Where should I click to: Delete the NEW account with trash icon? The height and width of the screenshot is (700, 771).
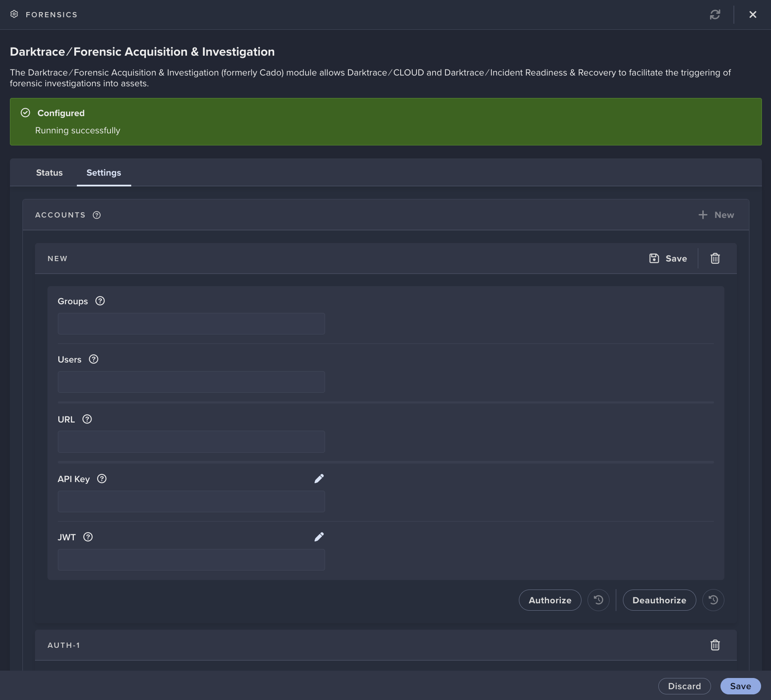(715, 259)
